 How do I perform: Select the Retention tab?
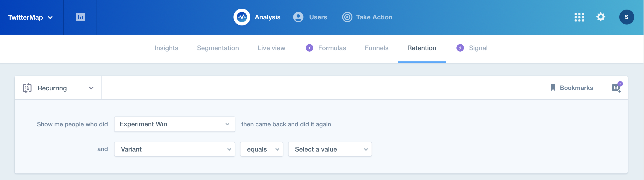[421, 48]
